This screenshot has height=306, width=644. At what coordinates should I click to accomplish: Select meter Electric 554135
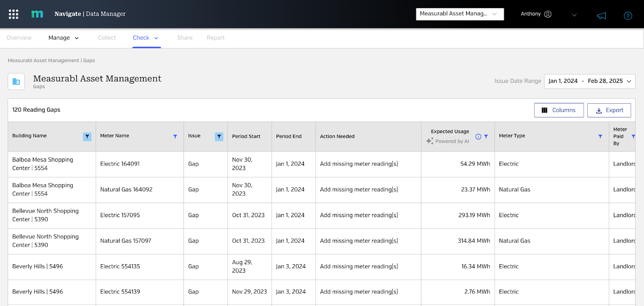click(120, 267)
